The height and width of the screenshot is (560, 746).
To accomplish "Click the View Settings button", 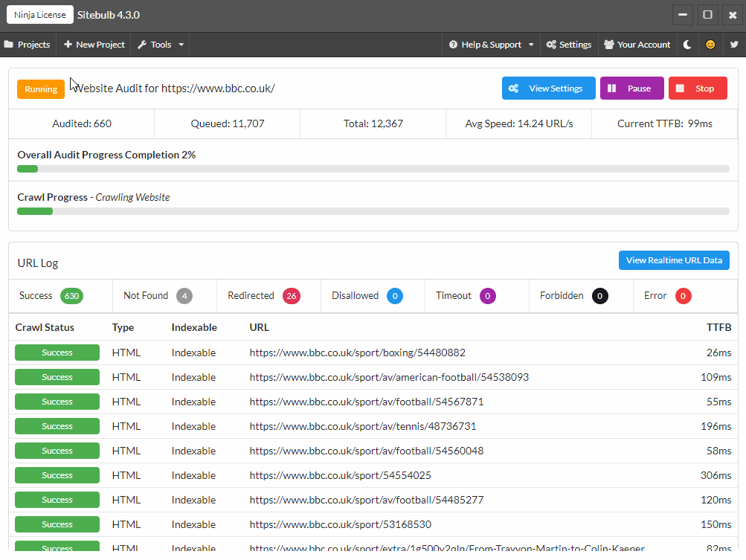I will [x=549, y=88].
